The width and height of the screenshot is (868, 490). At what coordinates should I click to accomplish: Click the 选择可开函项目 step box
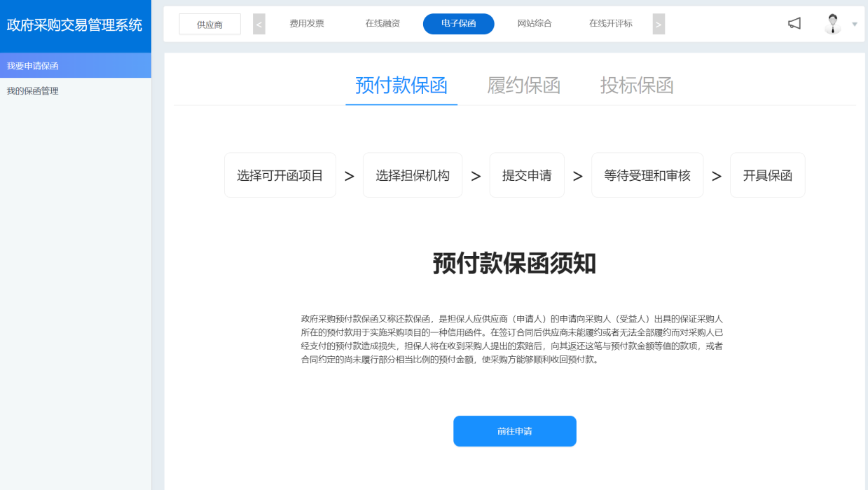point(280,175)
